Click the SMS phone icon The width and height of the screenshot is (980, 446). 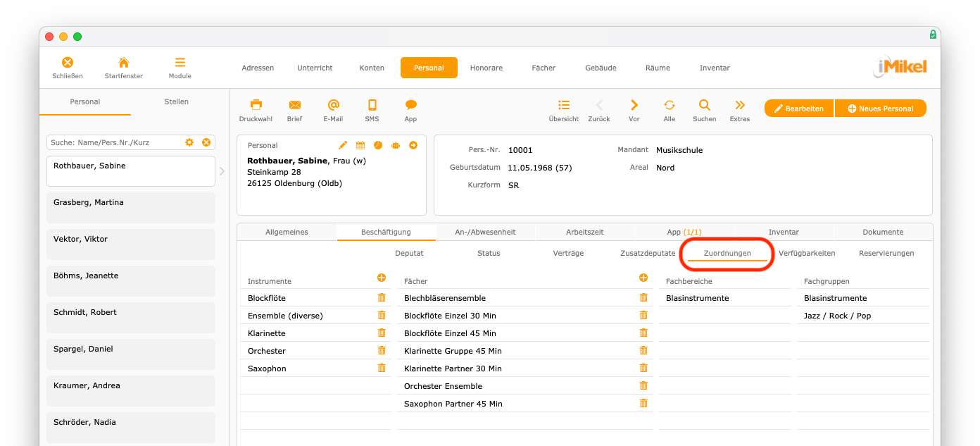372,105
